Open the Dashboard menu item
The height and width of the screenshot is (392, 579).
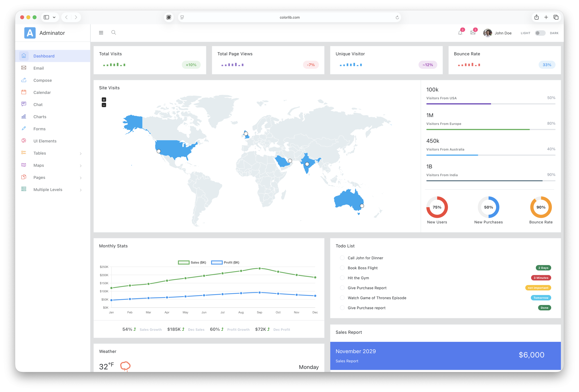[44, 56]
